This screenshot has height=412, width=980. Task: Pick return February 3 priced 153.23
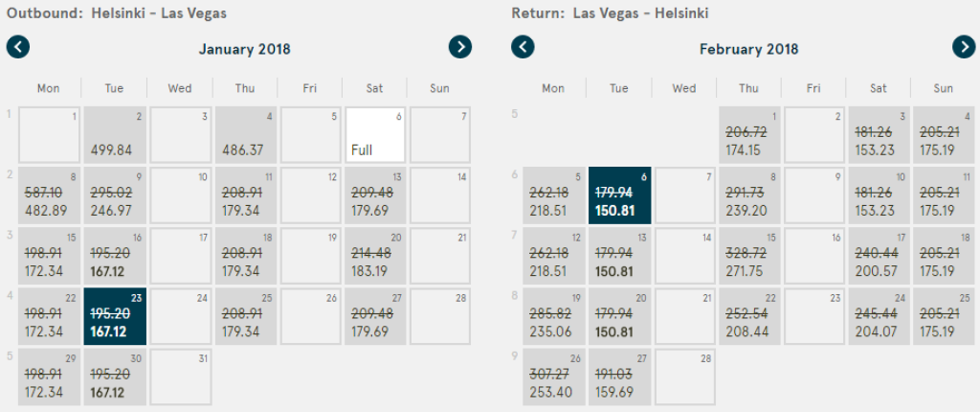880,134
